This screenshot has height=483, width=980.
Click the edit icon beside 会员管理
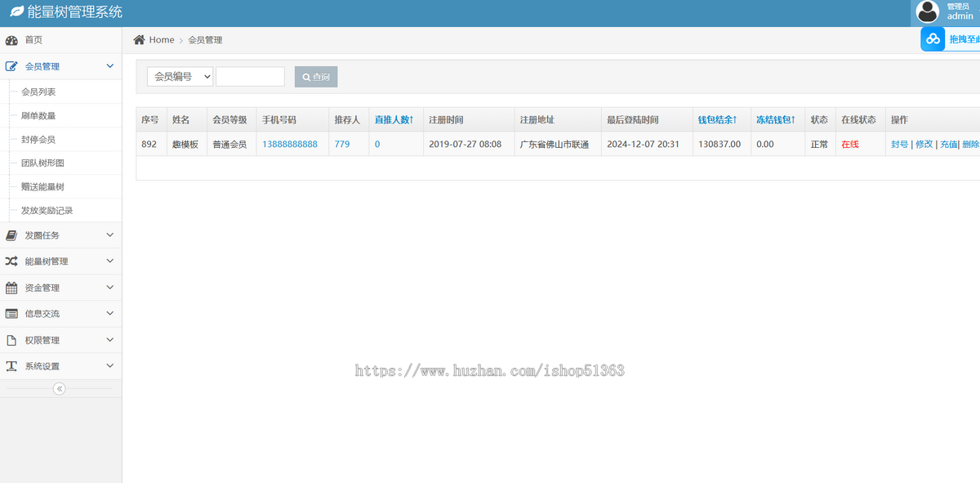(x=11, y=66)
